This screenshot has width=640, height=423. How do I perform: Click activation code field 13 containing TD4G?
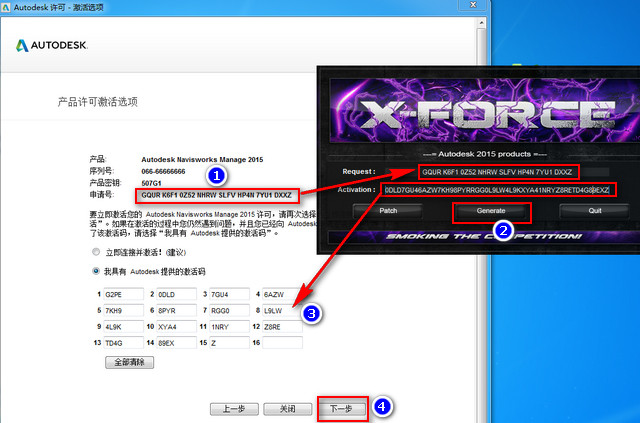click(123, 343)
